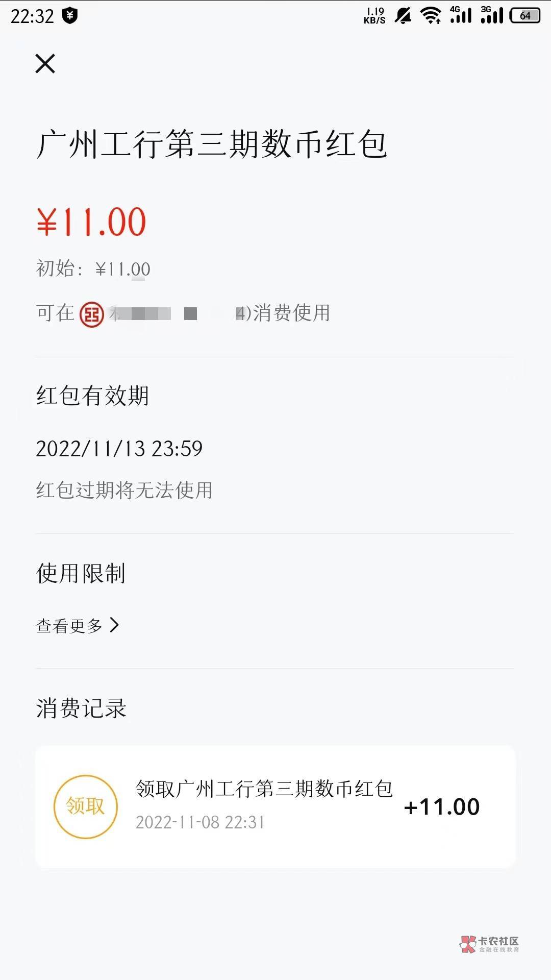Tap the 4G signal strength icon
Screen dimensions: 551x980
pos(461,15)
